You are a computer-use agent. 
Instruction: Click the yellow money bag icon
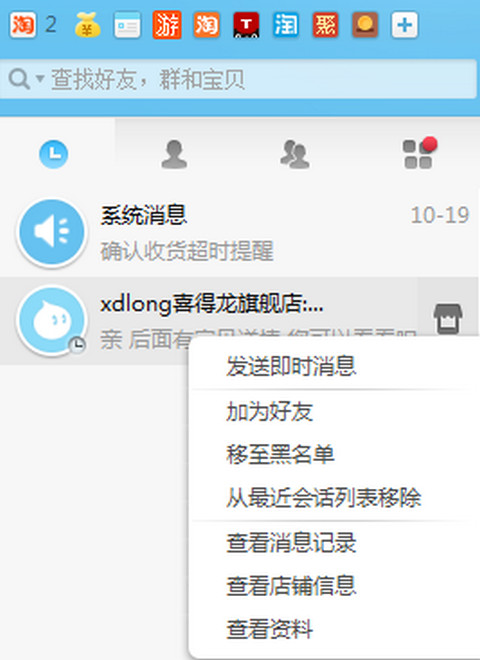88,25
